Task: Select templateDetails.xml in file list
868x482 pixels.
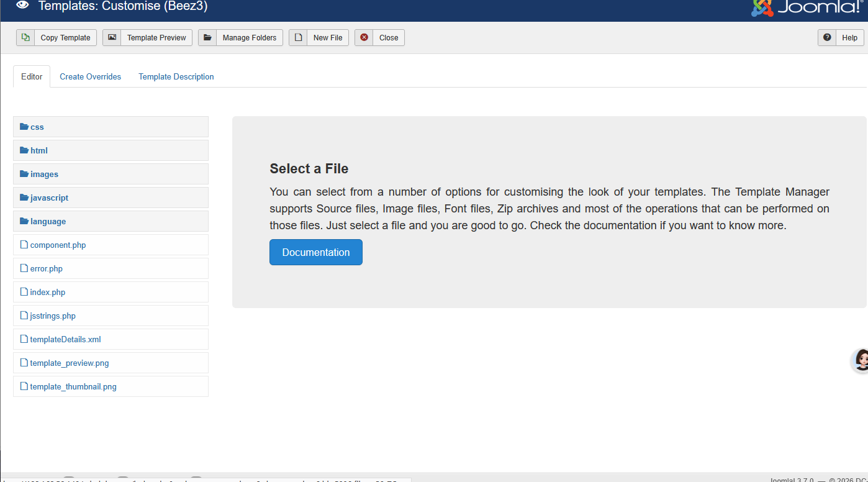Action: [x=65, y=339]
